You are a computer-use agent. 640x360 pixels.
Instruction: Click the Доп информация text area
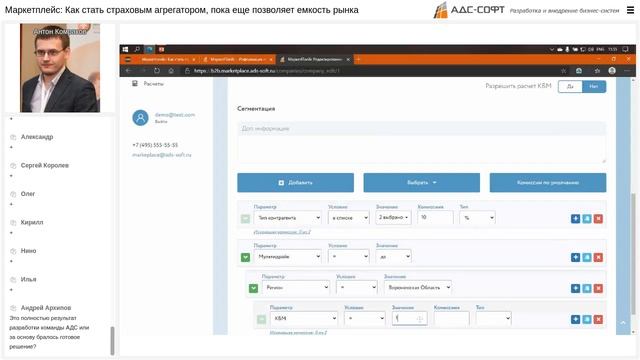coord(422,142)
